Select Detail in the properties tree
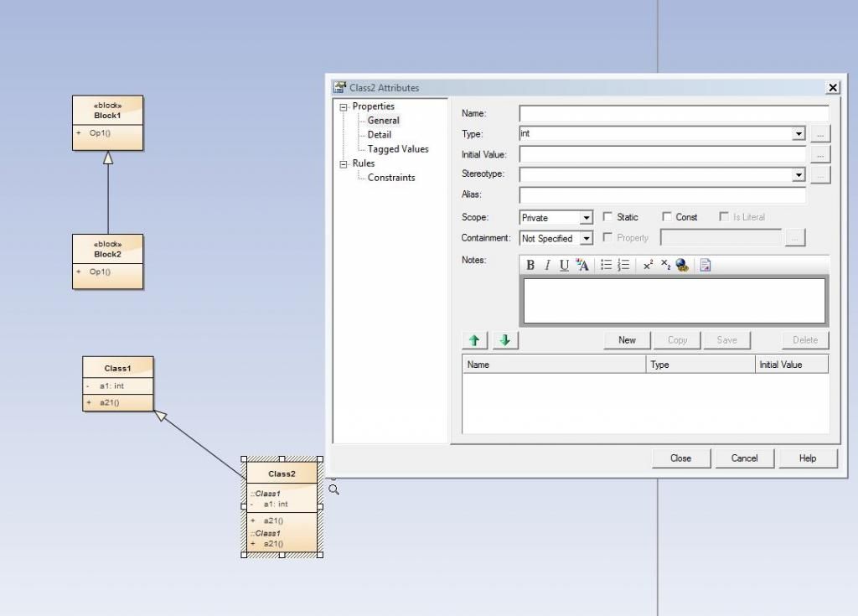 click(x=380, y=135)
